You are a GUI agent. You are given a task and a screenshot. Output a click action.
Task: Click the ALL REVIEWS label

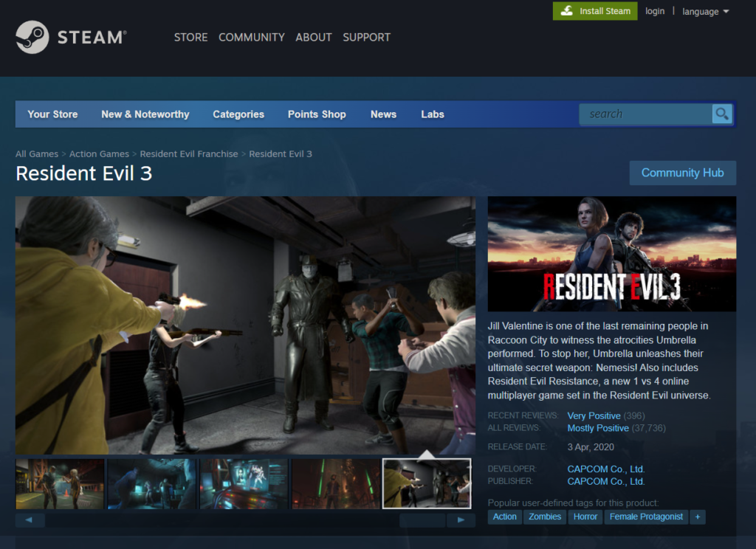click(x=514, y=428)
